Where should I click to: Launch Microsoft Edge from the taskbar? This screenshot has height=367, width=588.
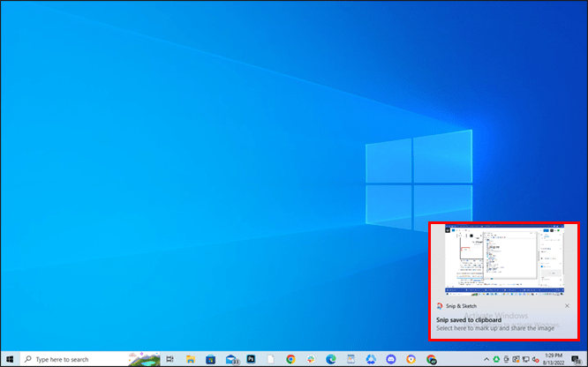pos(331,359)
